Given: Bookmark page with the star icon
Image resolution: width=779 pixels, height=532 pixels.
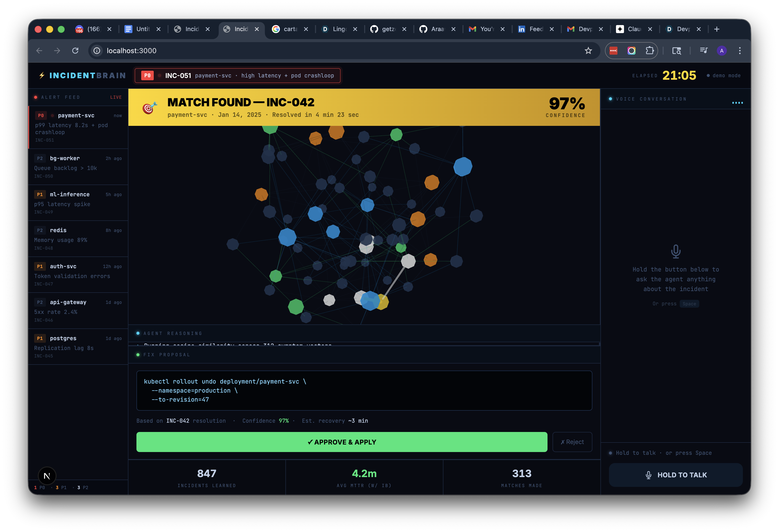Looking at the screenshot, I should [588, 51].
